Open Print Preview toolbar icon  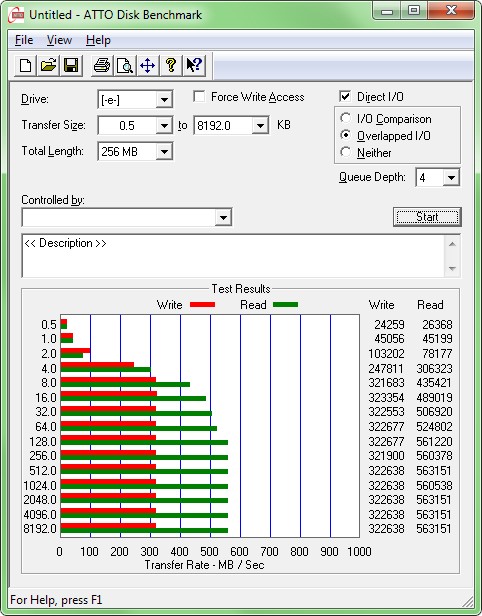coord(125,65)
